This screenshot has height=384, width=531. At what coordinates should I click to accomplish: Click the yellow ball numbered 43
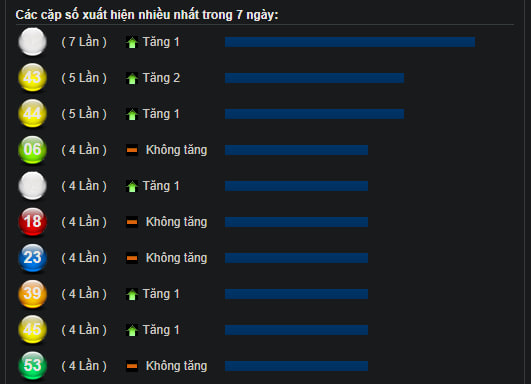[x=33, y=78]
